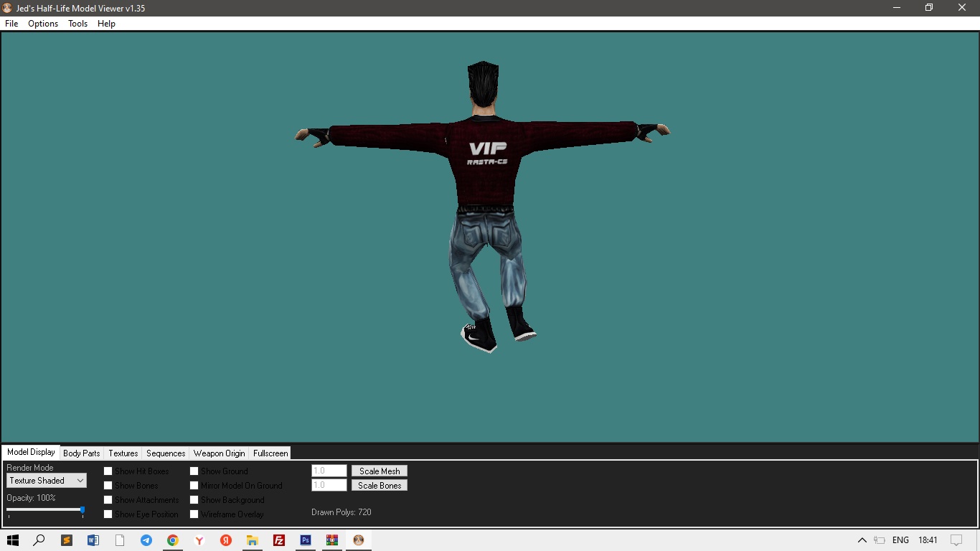The width and height of the screenshot is (980, 551).
Task: Open the clock showing 18:41
Action: point(928,540)
